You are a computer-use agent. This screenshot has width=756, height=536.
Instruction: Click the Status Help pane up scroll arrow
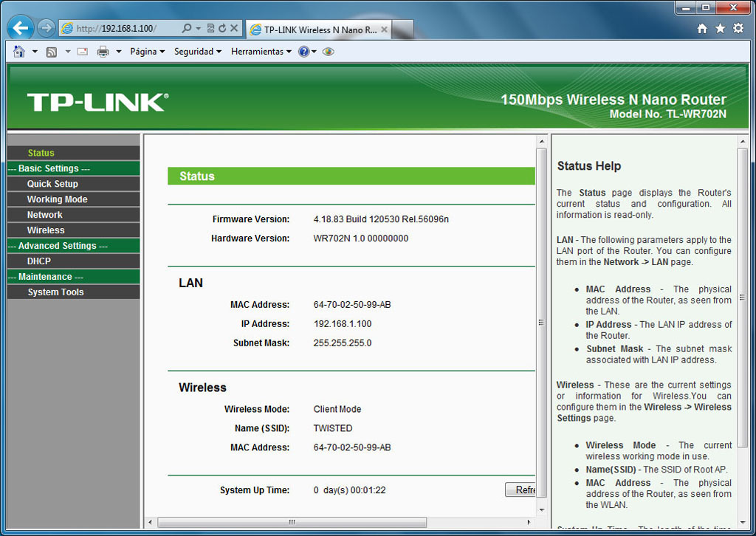[x=742, y=142]
